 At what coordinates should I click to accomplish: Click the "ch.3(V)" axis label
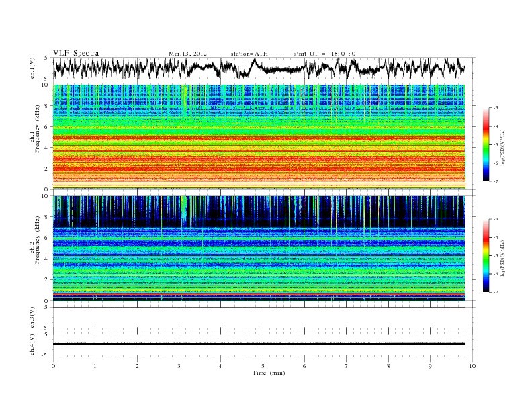32,317
